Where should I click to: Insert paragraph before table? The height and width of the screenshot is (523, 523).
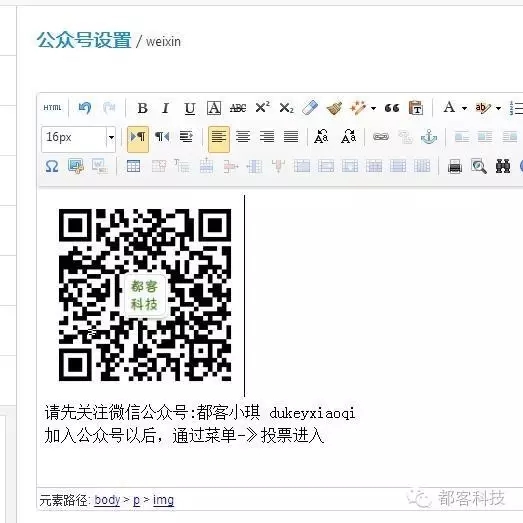pos(182,166)
